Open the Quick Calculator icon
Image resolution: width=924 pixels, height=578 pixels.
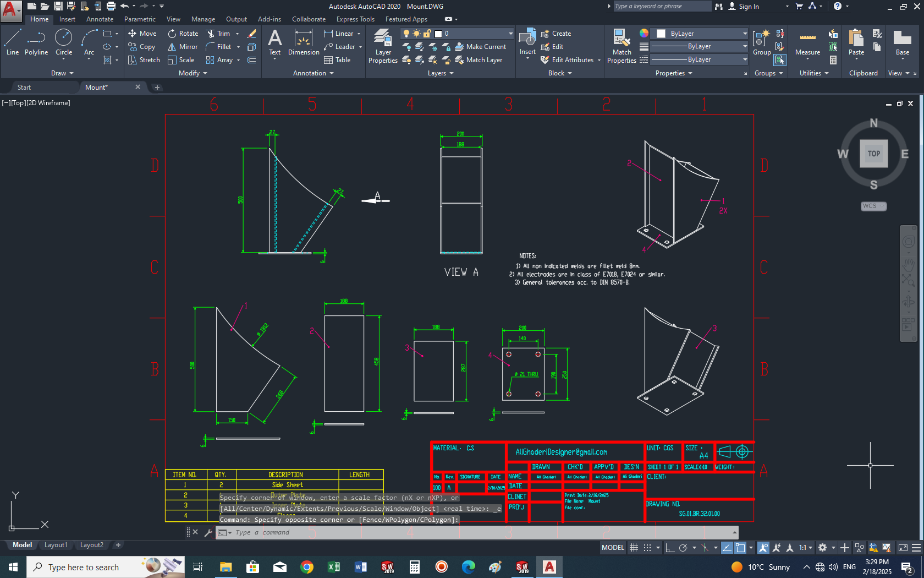click(833, 60)
